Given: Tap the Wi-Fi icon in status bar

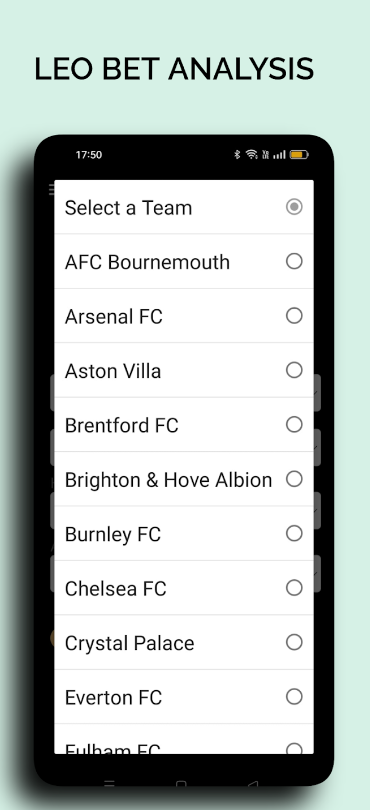Looking at the screenshot, I should tap(252, 154).
